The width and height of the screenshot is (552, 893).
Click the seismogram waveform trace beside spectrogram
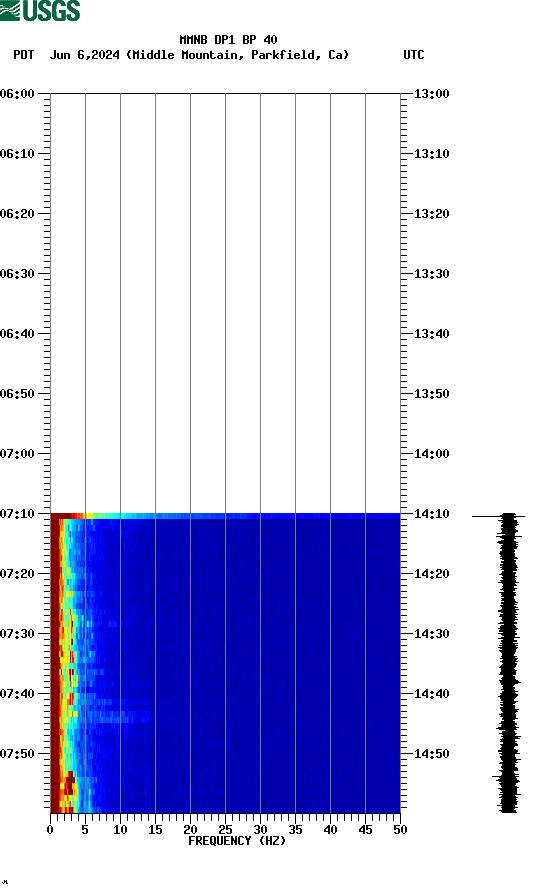tap(509, 662)
